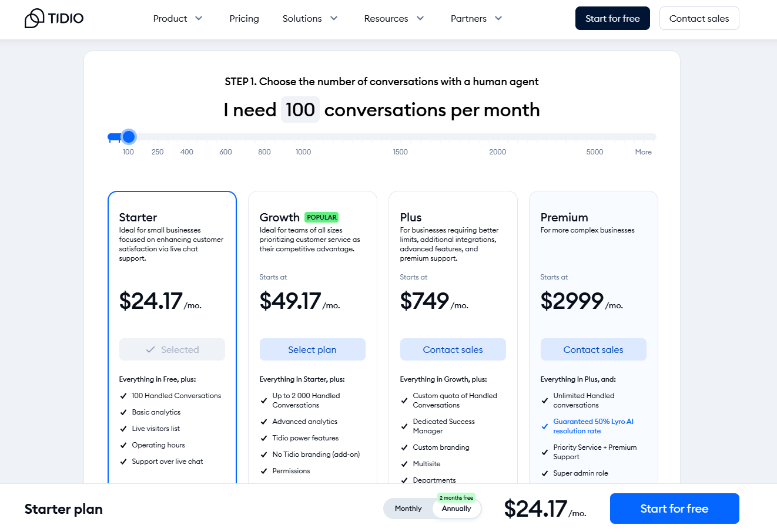Click the conversations slider handle
The width and height of the screenshot is (777, 532).
[x=129, y=137]
